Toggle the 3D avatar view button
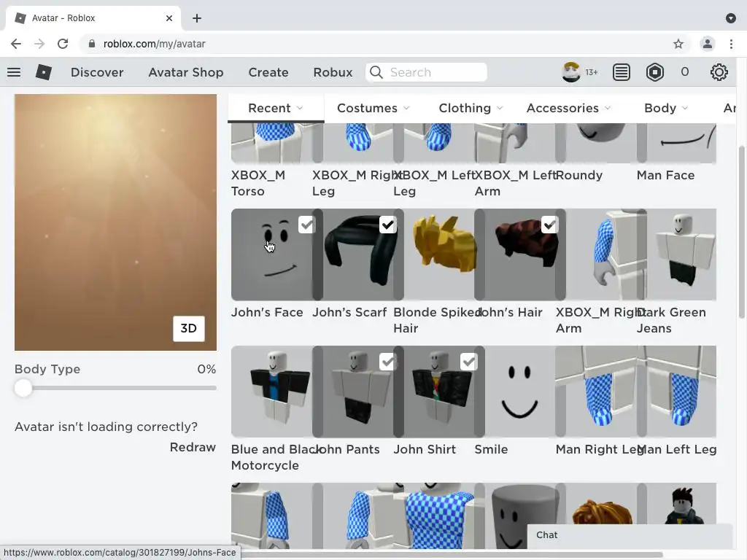The width and height of the screenshot is (747, 560). pyautogui.click(x=189, y=329)
